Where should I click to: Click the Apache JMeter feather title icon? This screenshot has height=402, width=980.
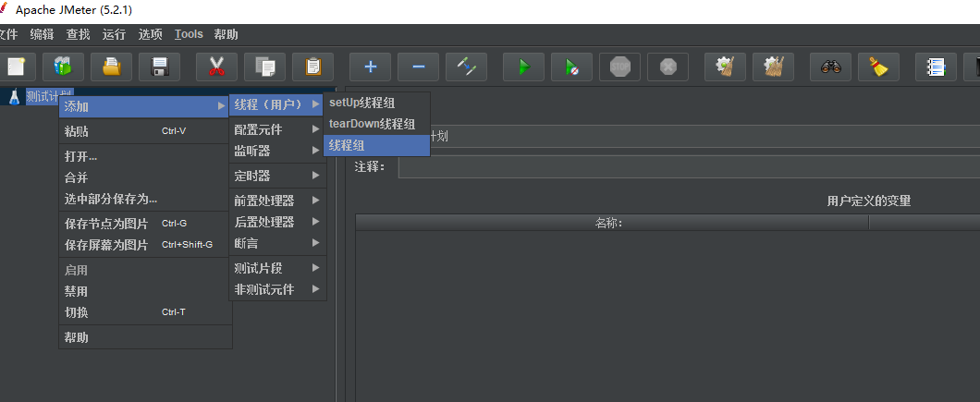coord(4,8)
